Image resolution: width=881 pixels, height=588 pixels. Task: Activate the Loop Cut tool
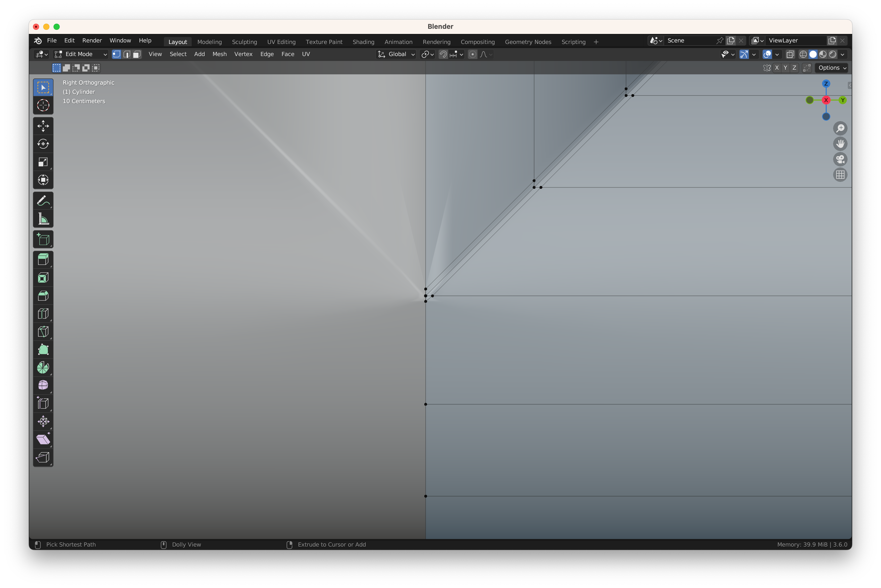(x=43, y=314)
